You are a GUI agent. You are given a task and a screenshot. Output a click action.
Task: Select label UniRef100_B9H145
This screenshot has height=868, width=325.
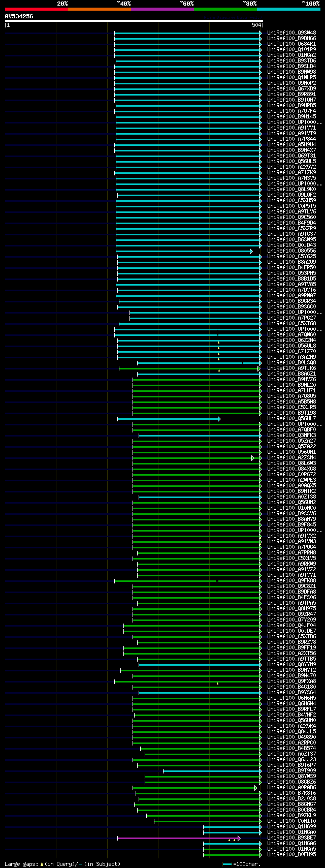291,117
